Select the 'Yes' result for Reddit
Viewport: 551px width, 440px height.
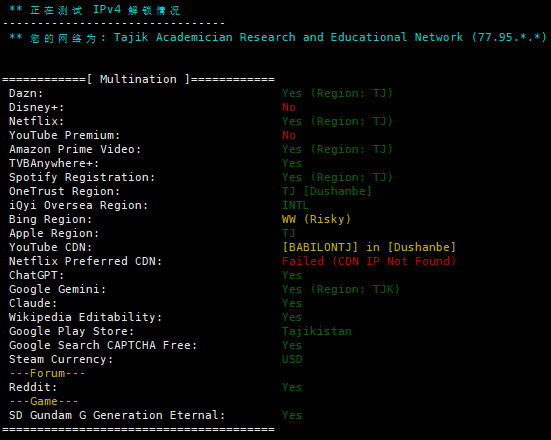(x=292, y=387)
